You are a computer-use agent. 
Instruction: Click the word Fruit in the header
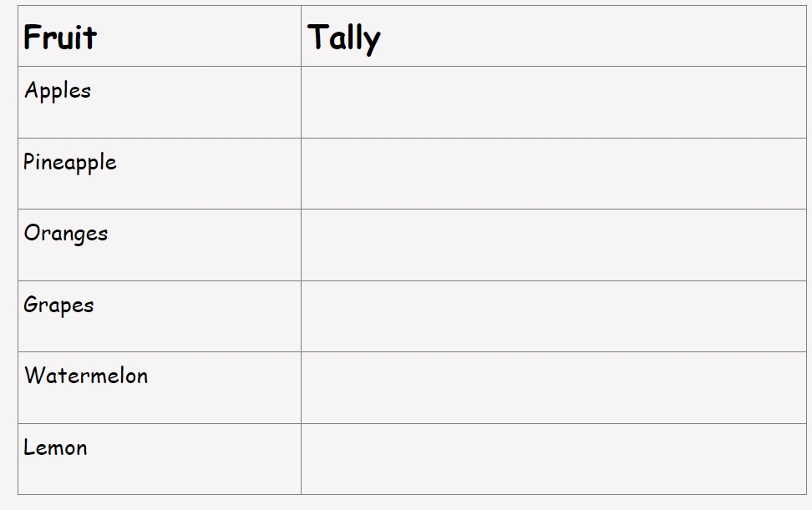click(60, 38)
